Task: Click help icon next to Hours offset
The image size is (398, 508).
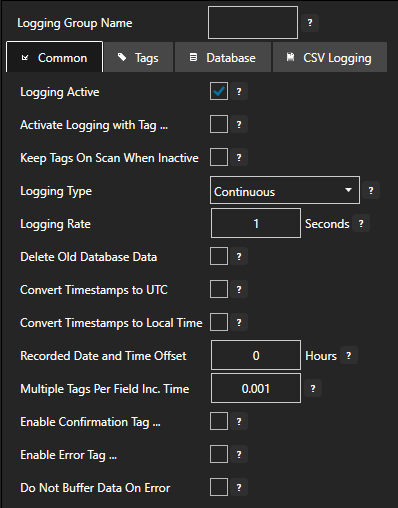Action: pyautogui.click(x=349, y=355)
